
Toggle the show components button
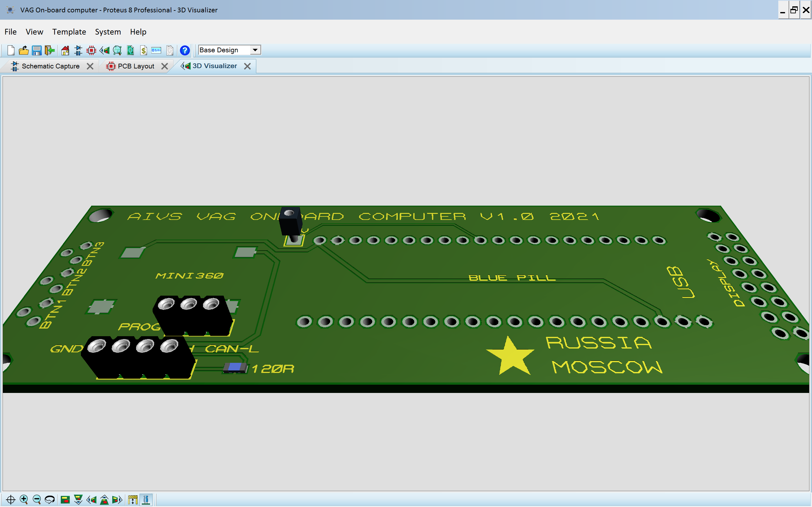tap(146, 500)
